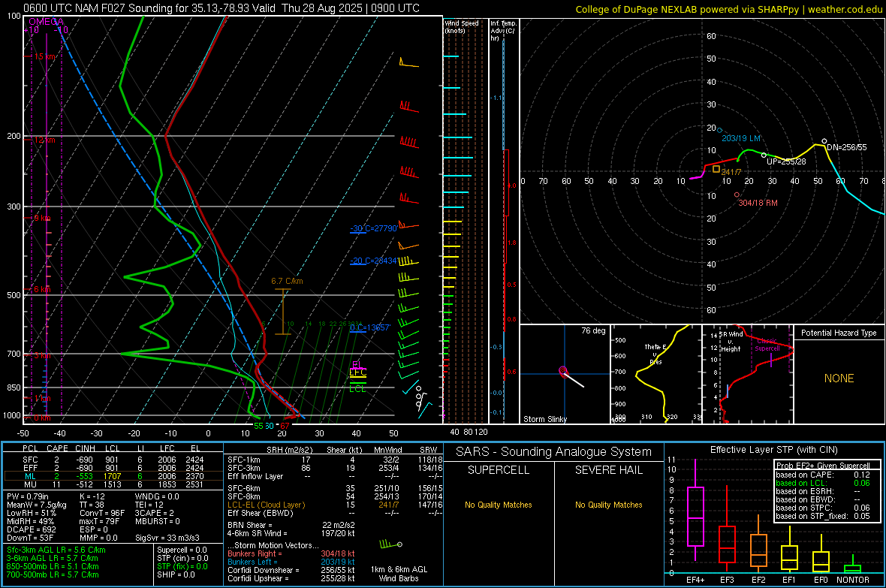Click the Classic Supercell label in SR Wind panel
The height and width of the screenshot is (588, 886).
click(x=767, y=345)
